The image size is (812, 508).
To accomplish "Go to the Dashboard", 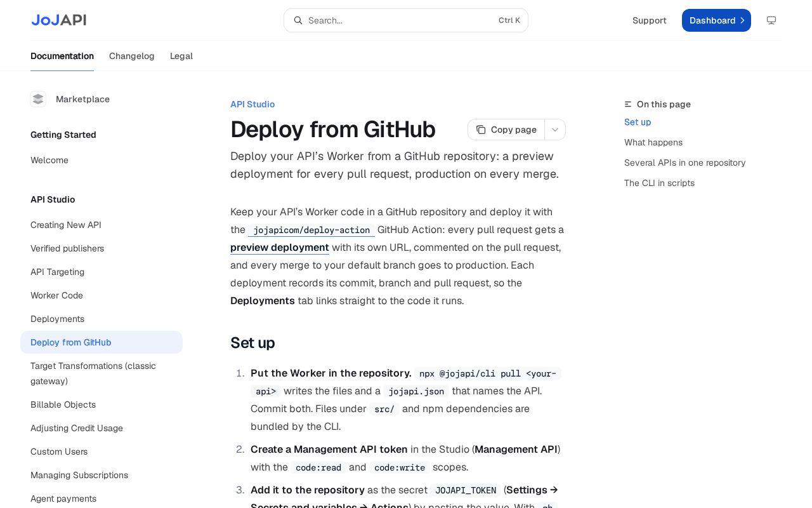I will click(x=716, y=20).
